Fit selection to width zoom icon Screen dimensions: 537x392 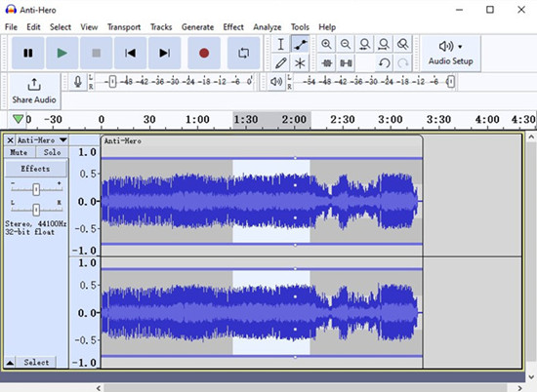point(365,44)
